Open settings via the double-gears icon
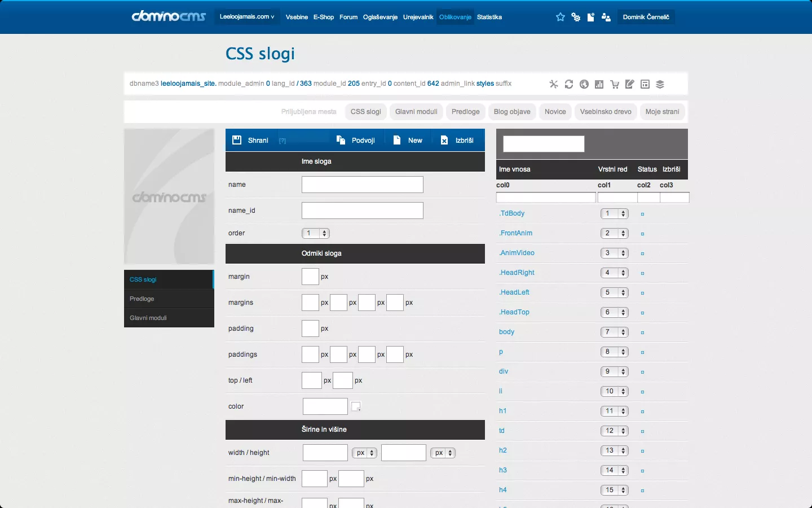This screenshot has width=812, height=508. tap(576, 17)
